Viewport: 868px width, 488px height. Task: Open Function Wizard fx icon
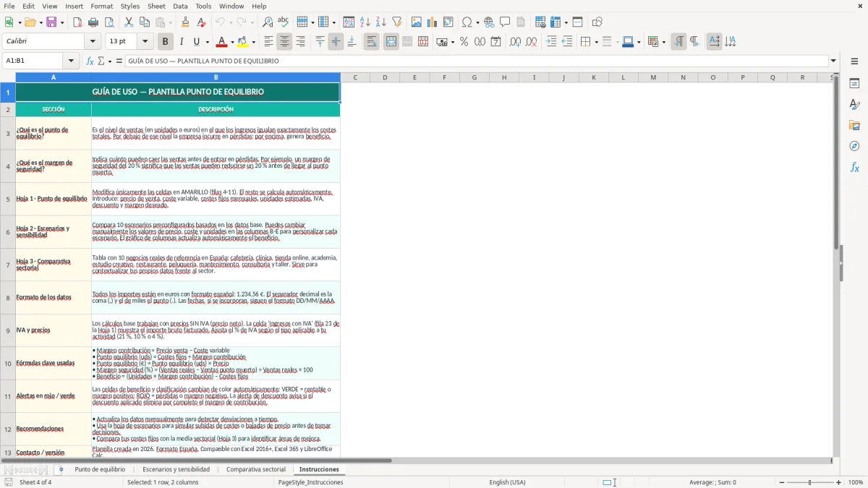(90, 61)
